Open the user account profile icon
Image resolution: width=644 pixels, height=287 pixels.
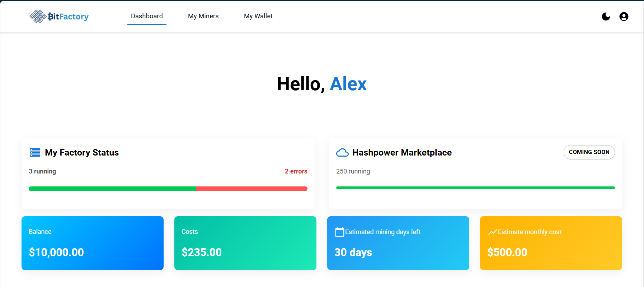(624, 17)
